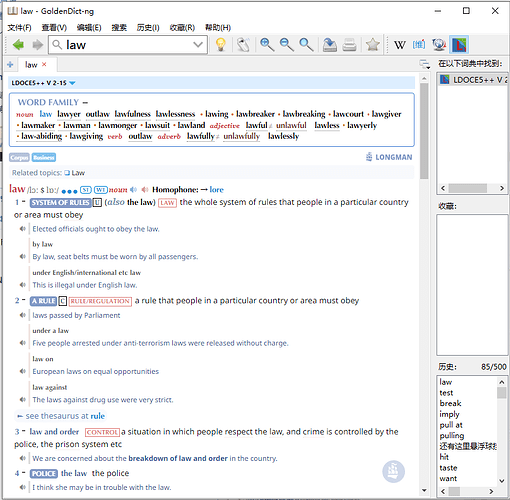Click the zoom out magnifier icon
Image resolution: width=510 pixels, height=500 pixels.
287,45
